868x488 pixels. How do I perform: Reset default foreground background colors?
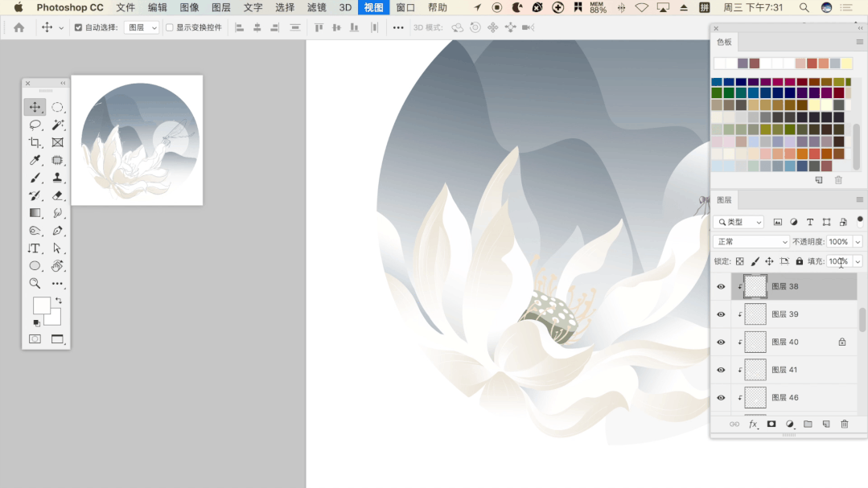pos(36,322)
